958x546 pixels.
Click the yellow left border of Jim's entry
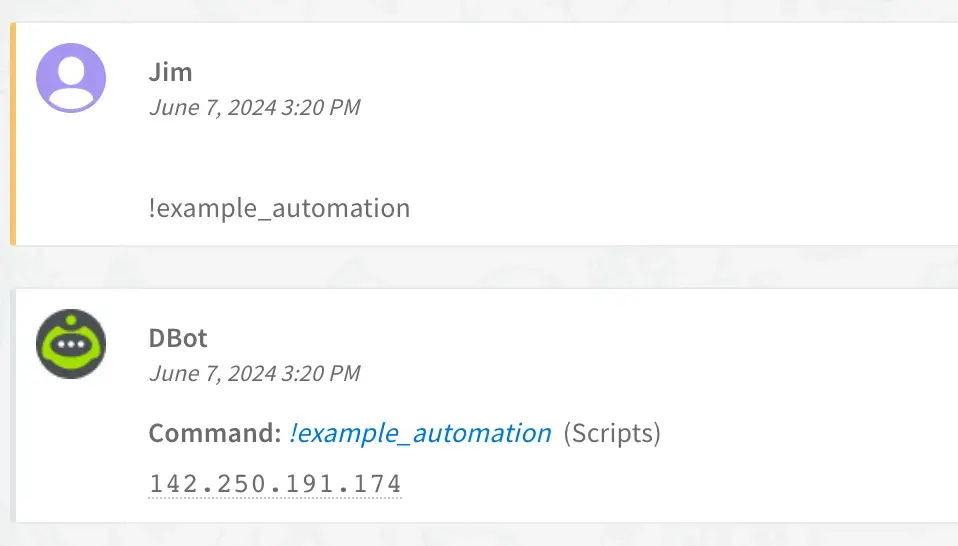13,134
